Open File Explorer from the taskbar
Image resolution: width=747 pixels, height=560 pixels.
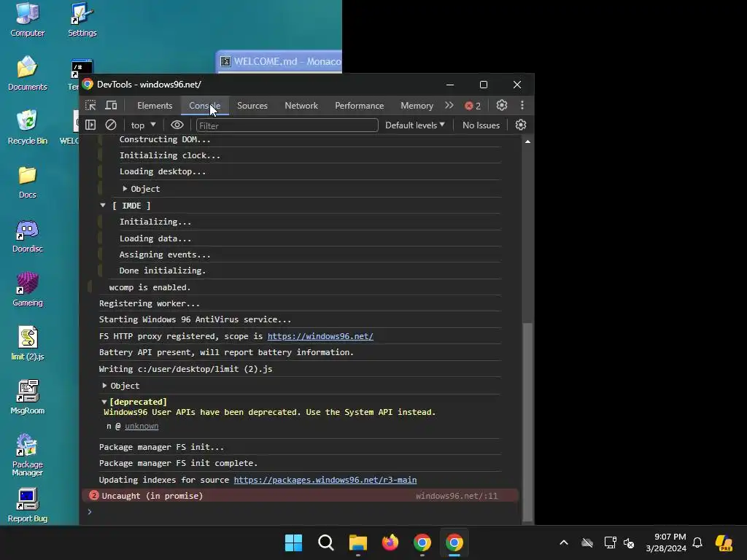point(357,542)
